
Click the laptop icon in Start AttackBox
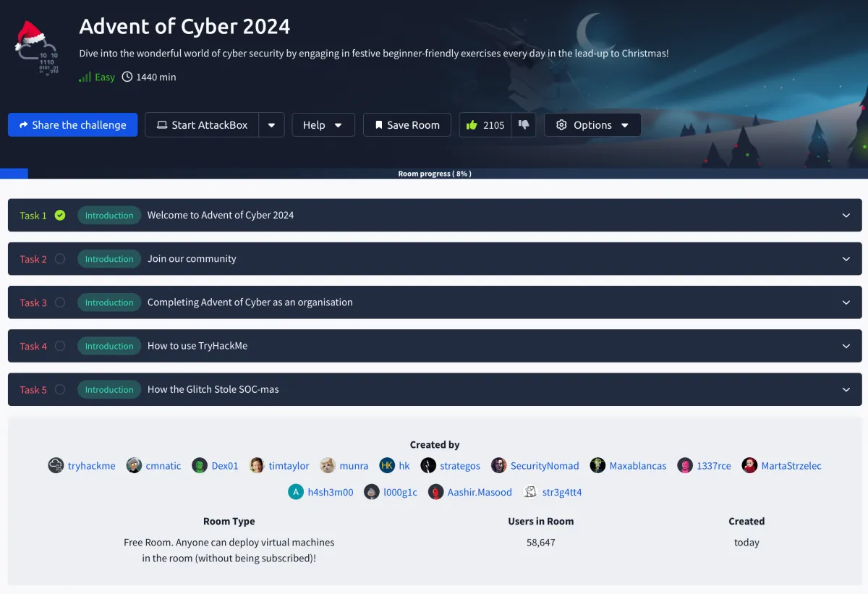[162, 125]
